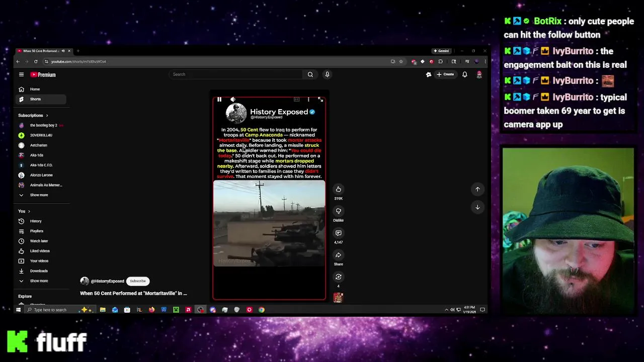Toggle captions on the Short

coord(296,100)
